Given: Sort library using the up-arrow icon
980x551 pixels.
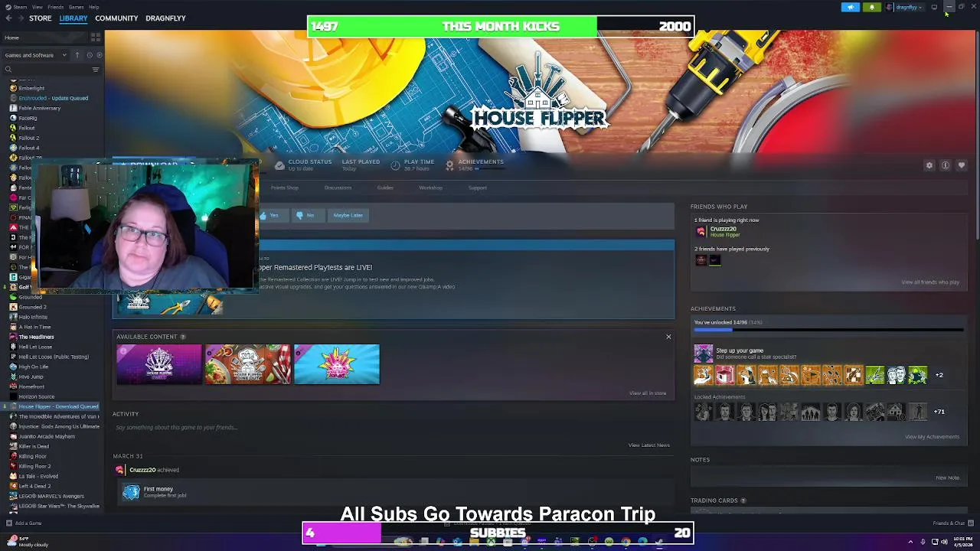Looking at the screenshot, I should tap(77, 55).
